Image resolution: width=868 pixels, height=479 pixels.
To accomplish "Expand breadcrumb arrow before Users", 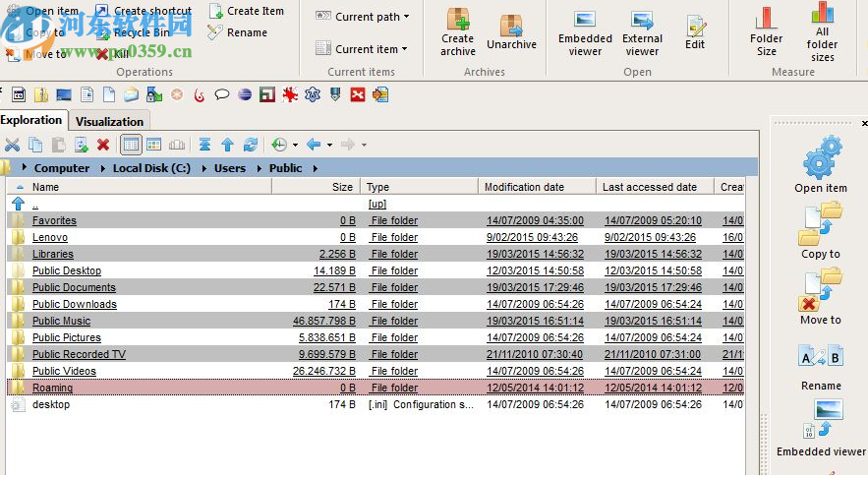I will pos(203,168).
